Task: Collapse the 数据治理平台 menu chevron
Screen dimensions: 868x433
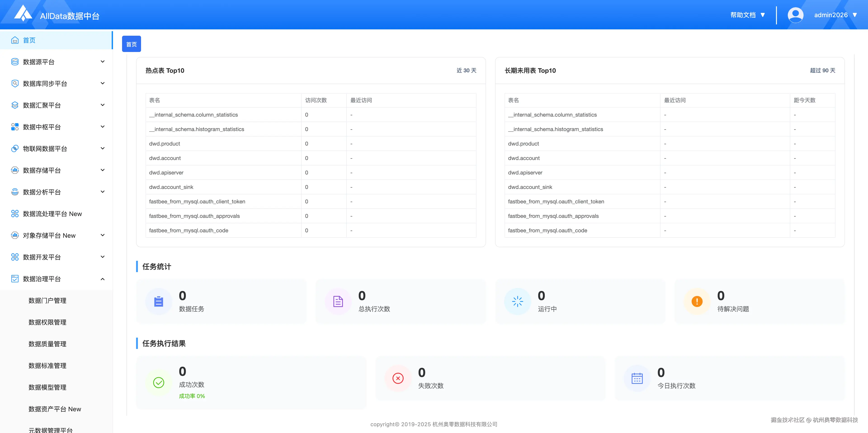Action: coord(102,279)
